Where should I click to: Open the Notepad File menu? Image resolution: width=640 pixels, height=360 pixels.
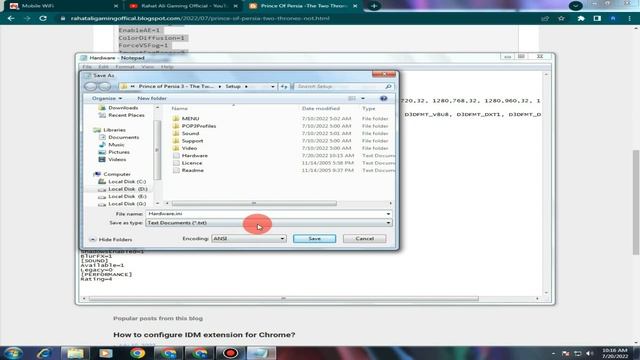pyautogui.click(x=87, y=67)
